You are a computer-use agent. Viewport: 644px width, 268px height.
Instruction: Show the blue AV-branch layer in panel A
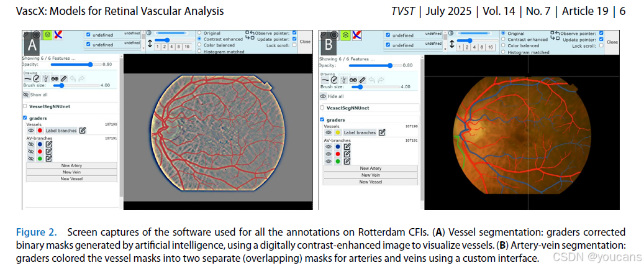(31, 144)
